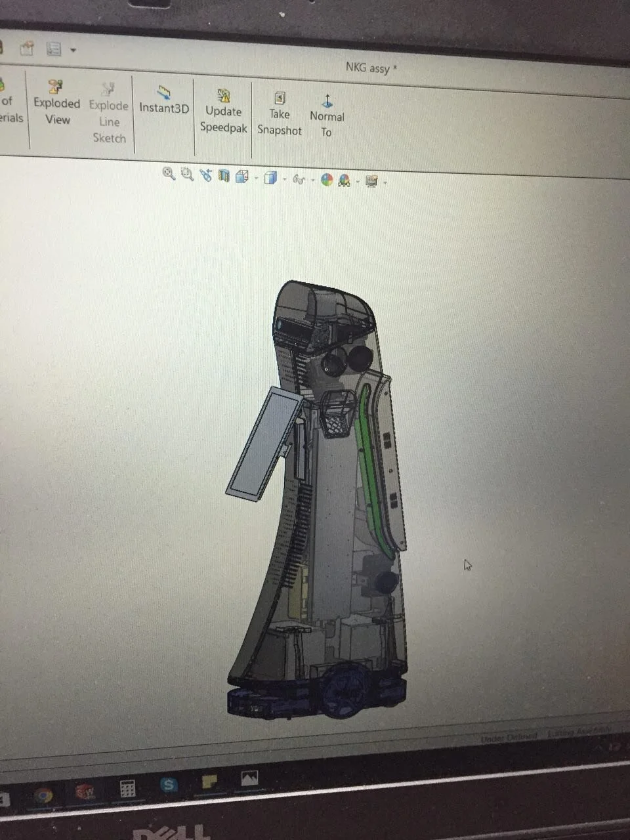
Task: Click Update Speedpak
Action: click(x=223, y=112)
